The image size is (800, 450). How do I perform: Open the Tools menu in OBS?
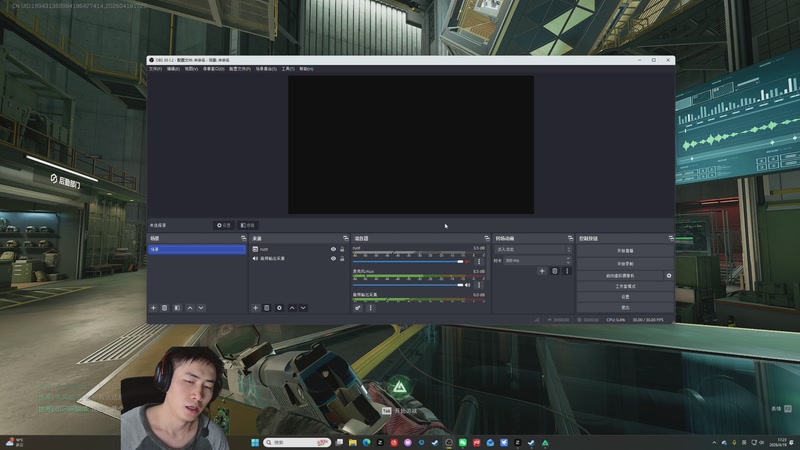pyautogui.click(x=288, y=69)
